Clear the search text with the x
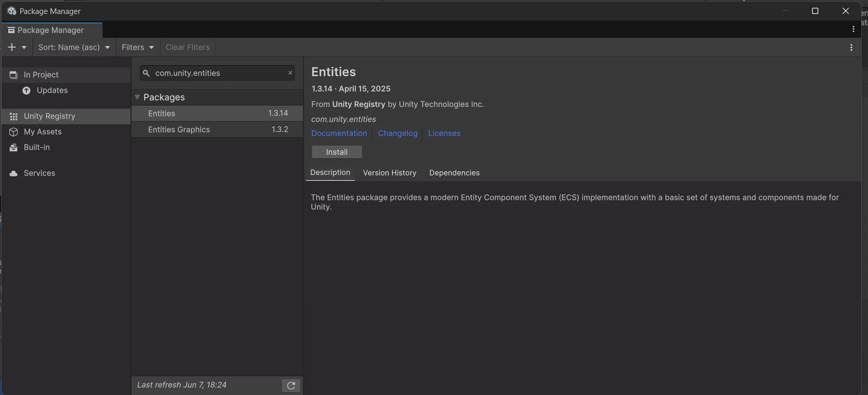The height and width of the screenshot is (395, 868). click(x=290, y=73)
